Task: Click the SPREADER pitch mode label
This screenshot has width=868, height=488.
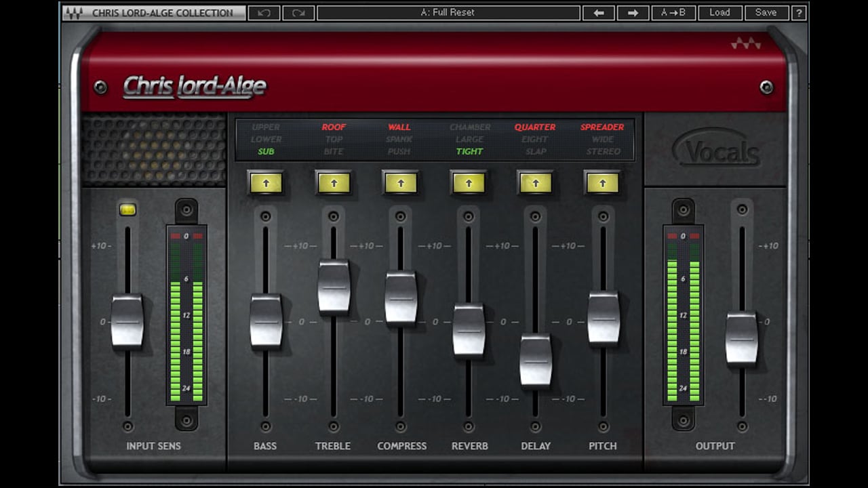Action: 602,127
